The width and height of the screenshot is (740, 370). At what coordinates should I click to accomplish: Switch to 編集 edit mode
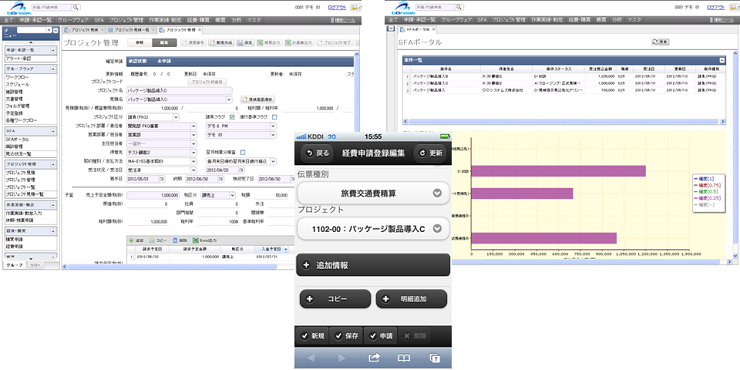(x=164, y=42)
